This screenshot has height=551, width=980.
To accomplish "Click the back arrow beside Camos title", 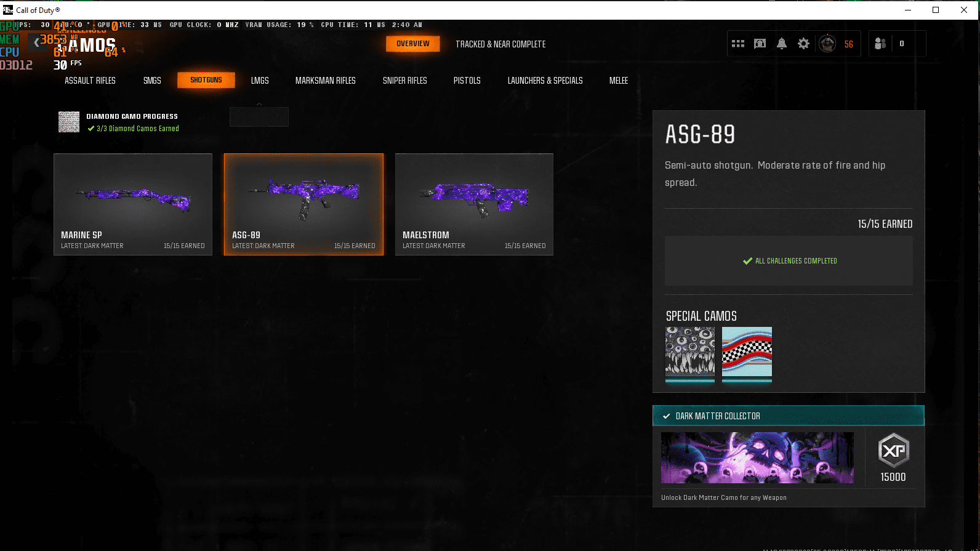I will (37, 42).
